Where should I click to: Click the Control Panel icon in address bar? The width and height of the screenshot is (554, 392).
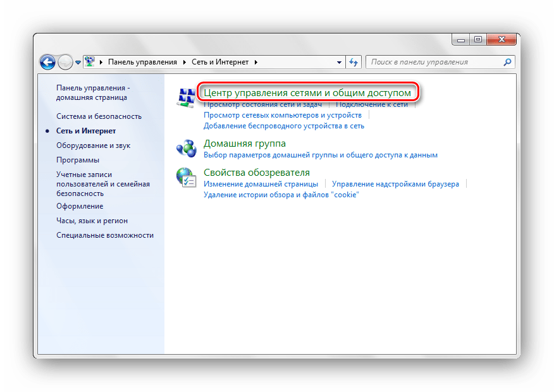[90, 62]
